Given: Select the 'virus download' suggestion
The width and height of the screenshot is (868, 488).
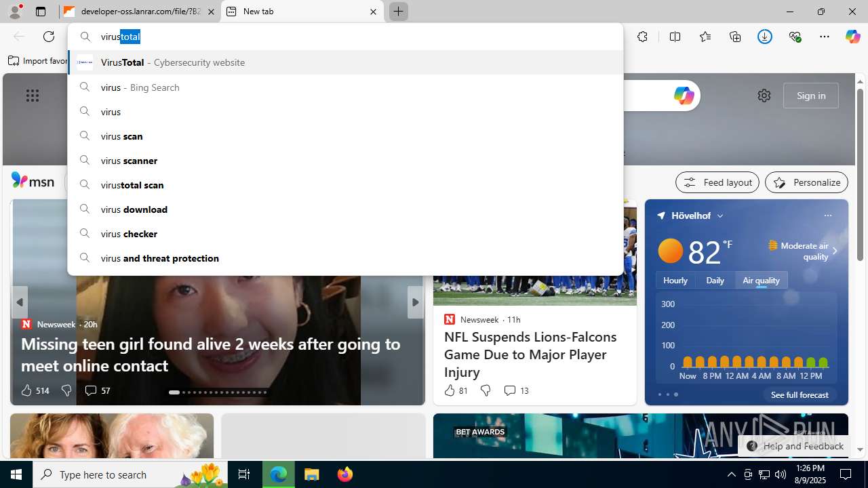Looking at the screenshot, I should click(345, 209).
